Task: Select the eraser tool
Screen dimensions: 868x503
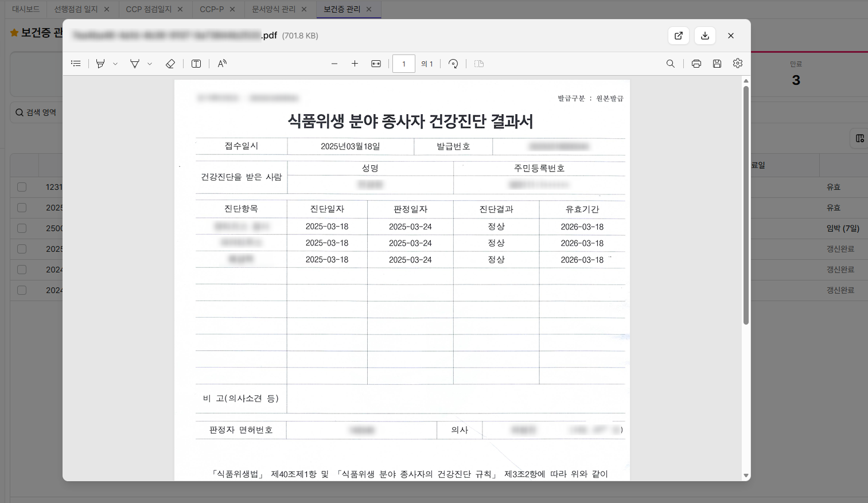Action: pos(170,64)
